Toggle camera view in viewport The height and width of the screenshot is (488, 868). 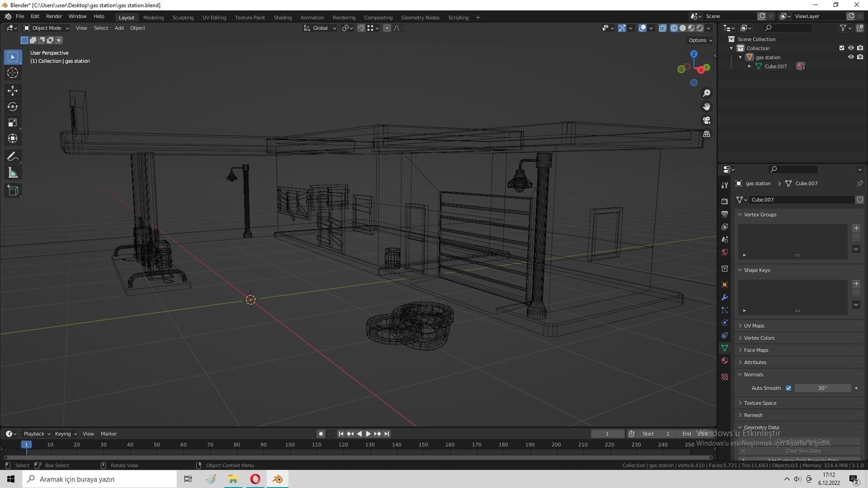(707, 121)
